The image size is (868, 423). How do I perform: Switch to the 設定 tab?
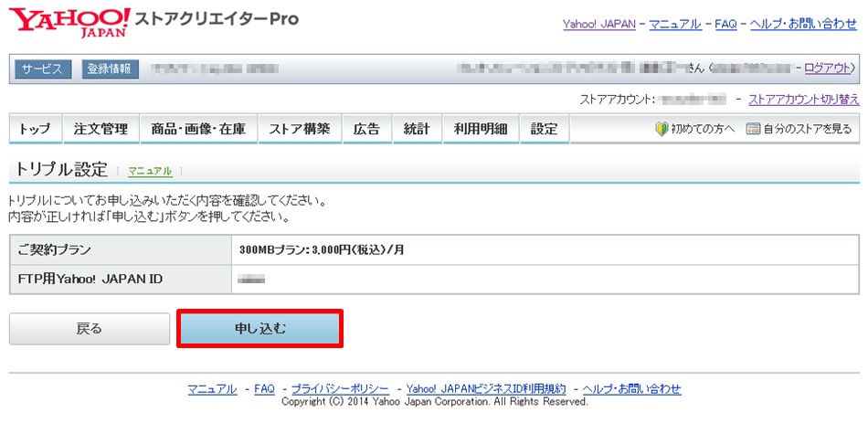coord(545,129)
